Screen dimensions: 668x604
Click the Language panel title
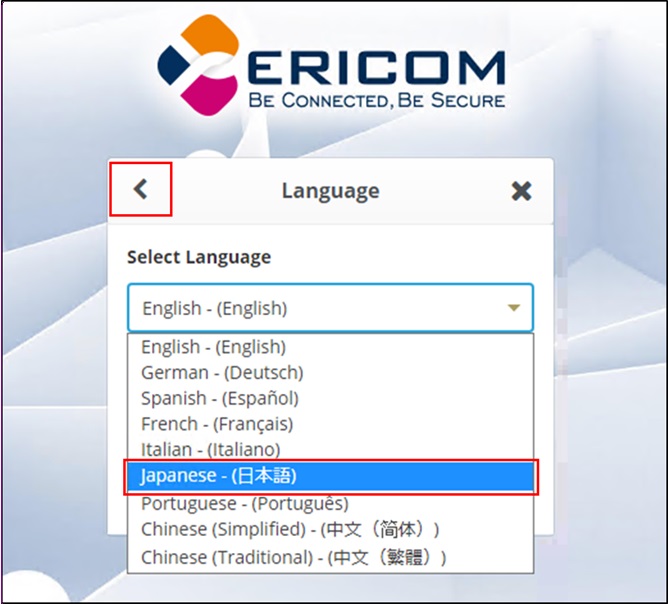tap(331, 191)
